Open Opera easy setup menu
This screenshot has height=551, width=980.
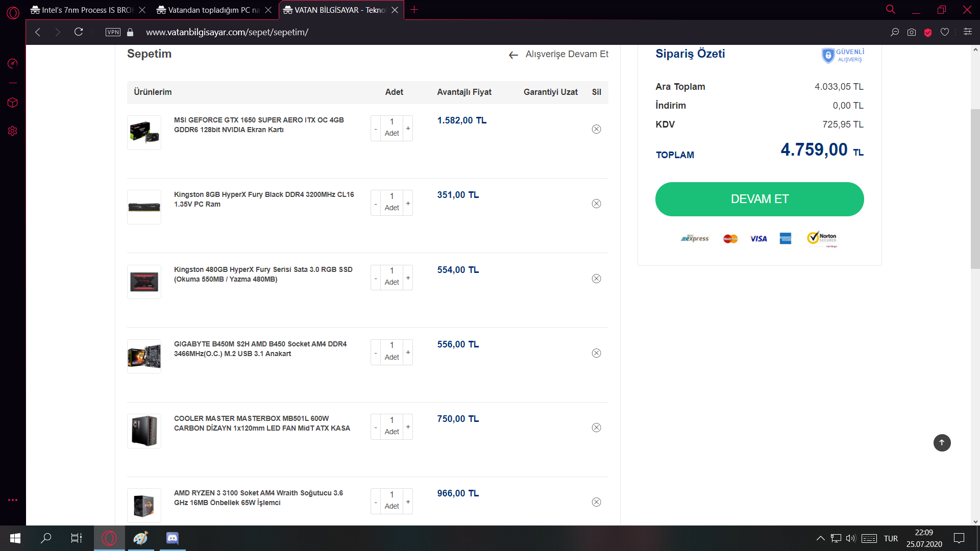click(x=967, y=32)
